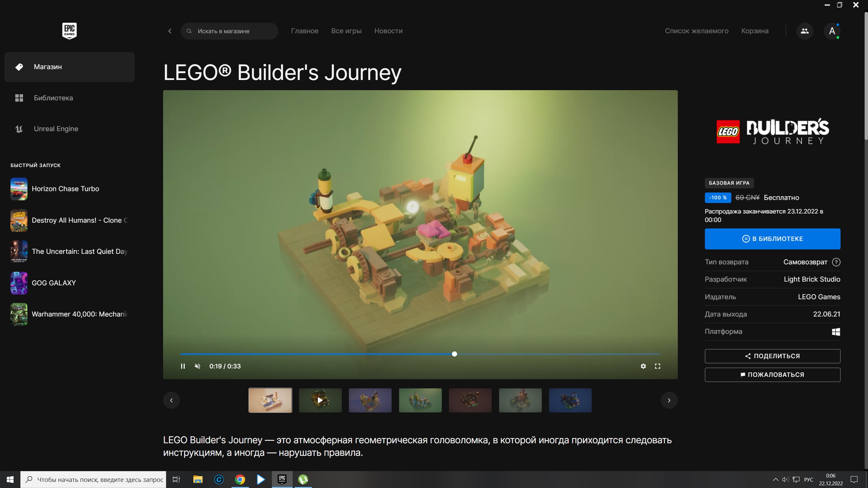The width and height of the screenshot is (868, 488).
Task: Go back with the store navigation arrow
Action: pyautogui.click(x=170, y=31)
